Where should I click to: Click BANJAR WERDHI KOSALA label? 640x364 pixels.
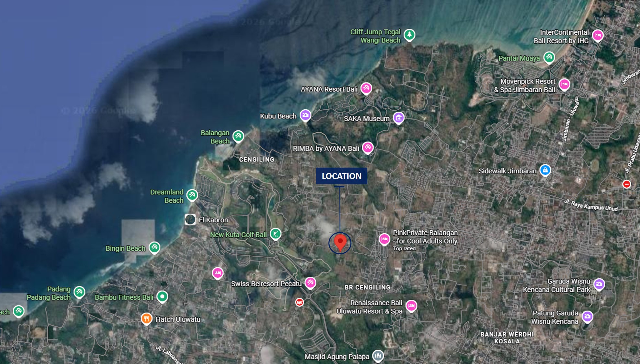tap(507, 338)
